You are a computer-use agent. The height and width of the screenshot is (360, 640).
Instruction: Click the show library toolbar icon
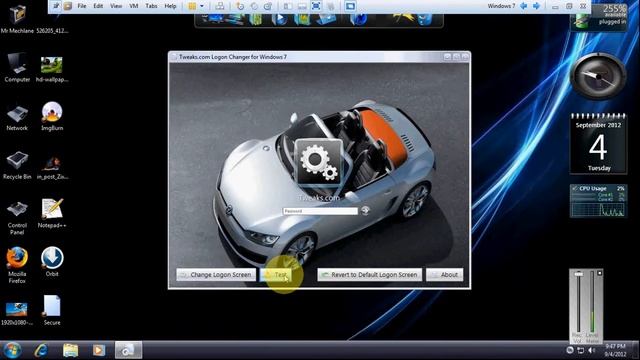pyautogui.click(x=288, y=6)
